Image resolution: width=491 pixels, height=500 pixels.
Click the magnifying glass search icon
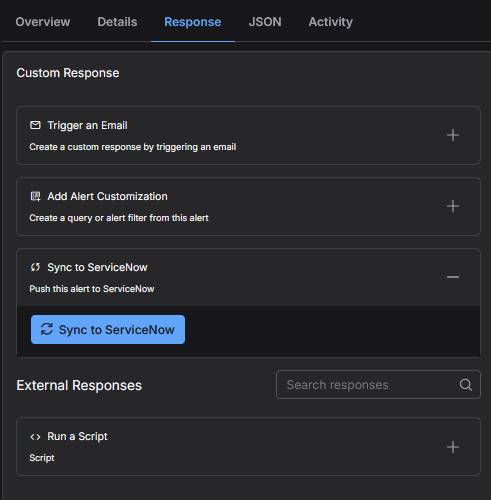coord(466,385)
